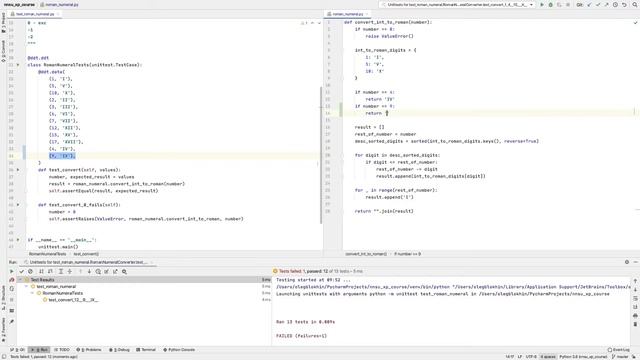Open the Favorites tool window side tab
This screenshot has height=360, width=640.
(x=4, y=329)
